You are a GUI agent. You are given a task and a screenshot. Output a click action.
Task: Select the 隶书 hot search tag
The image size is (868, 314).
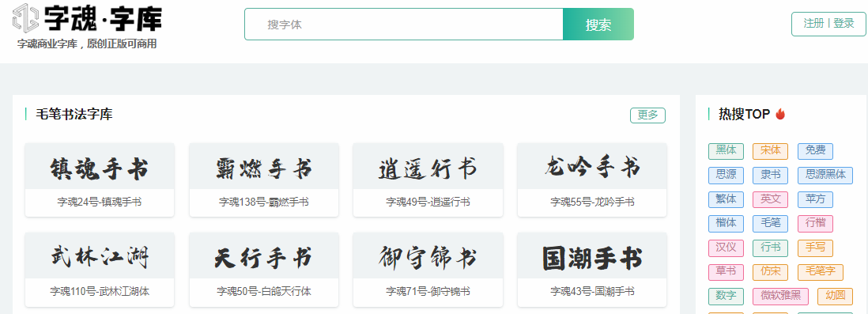771,176
